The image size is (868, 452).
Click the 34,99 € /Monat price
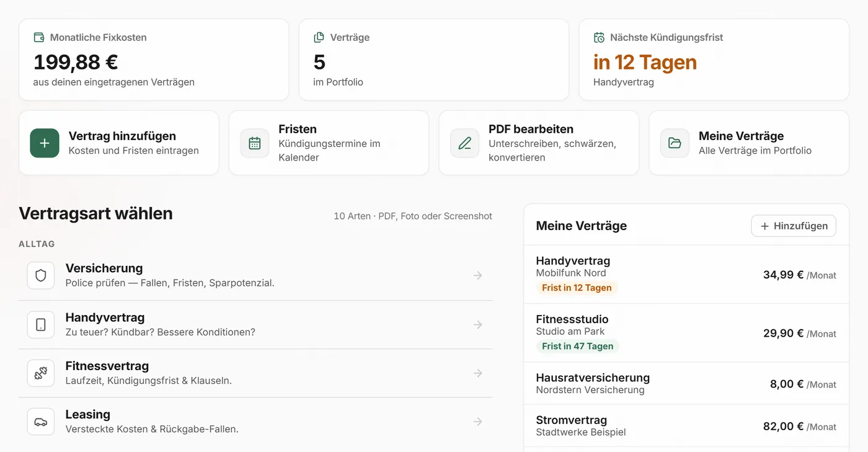pos(800,275)
